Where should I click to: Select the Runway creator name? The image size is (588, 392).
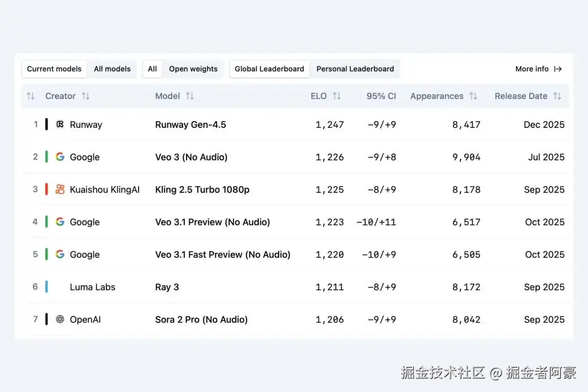click(x=86, y=124)
